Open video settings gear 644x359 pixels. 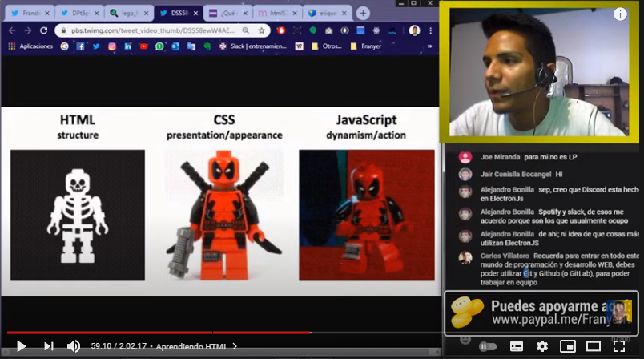[x=542, y=346]
